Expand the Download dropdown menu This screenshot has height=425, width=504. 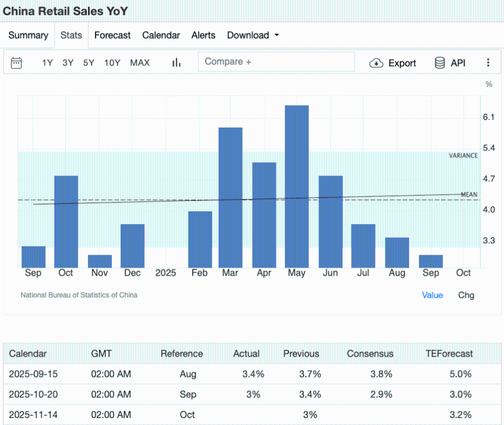pos(253,35)
